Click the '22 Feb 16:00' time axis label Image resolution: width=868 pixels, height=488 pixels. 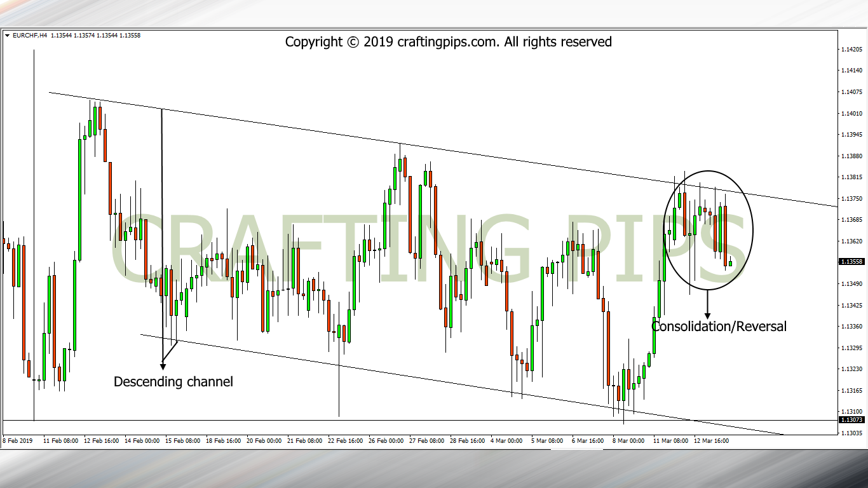346,440
